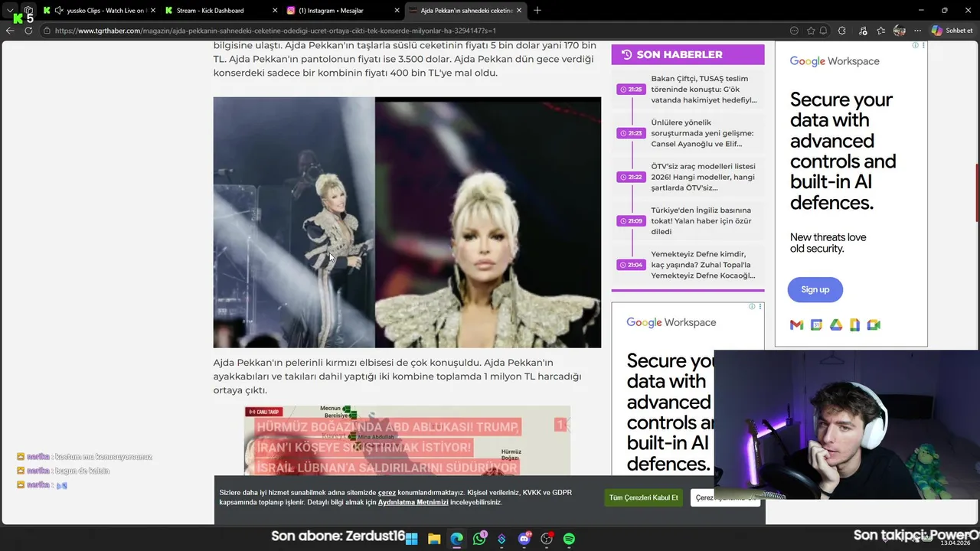Viewport: 980px width, 551px height.
Task: Switch to the yussko Clips tab
Action: 100,11
